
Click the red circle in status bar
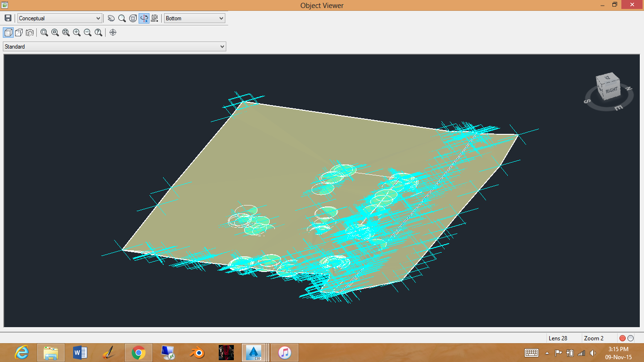pyautogui.click(x=622, y=338)
